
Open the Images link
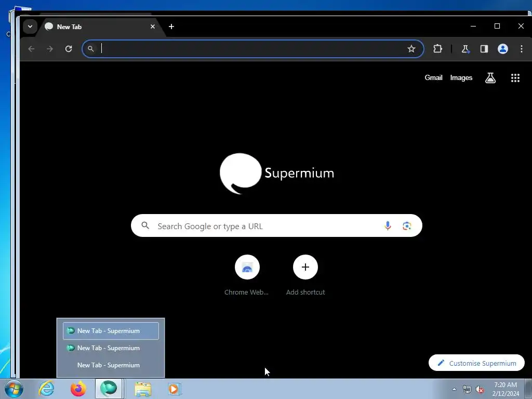tap(461, 78)
